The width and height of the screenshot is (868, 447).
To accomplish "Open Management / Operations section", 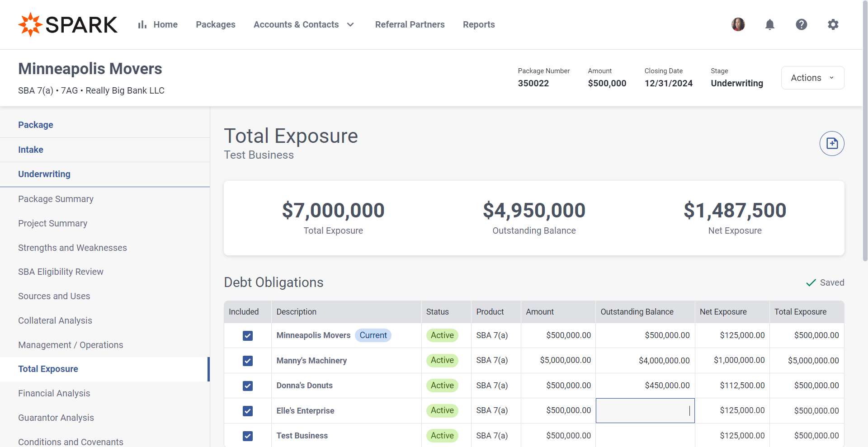I will [71, 345].
